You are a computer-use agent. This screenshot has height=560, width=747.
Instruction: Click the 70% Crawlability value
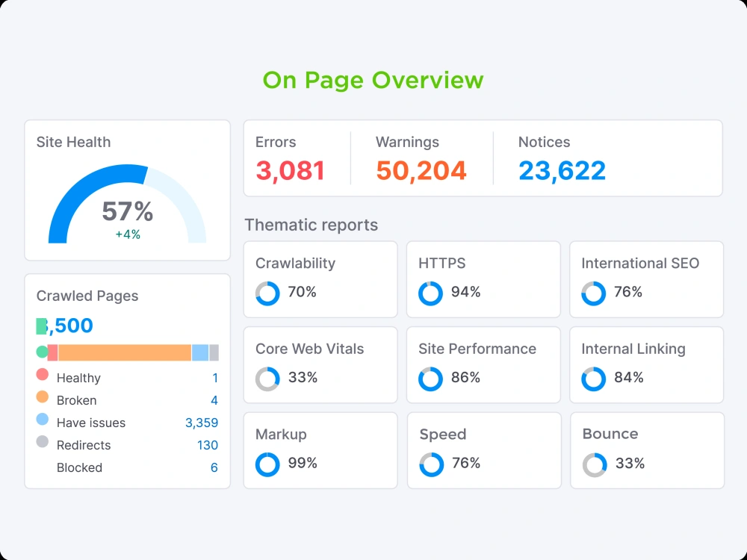click(302, 292)
